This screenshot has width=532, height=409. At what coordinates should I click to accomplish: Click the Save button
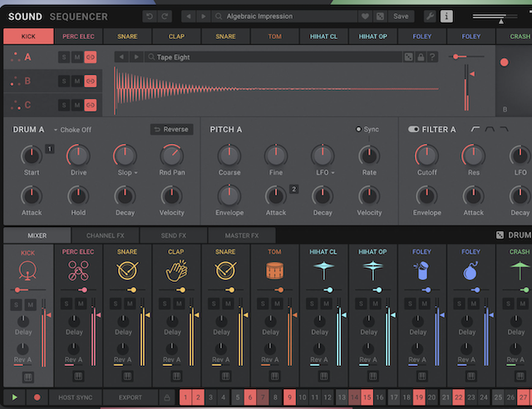coord(401,17)
